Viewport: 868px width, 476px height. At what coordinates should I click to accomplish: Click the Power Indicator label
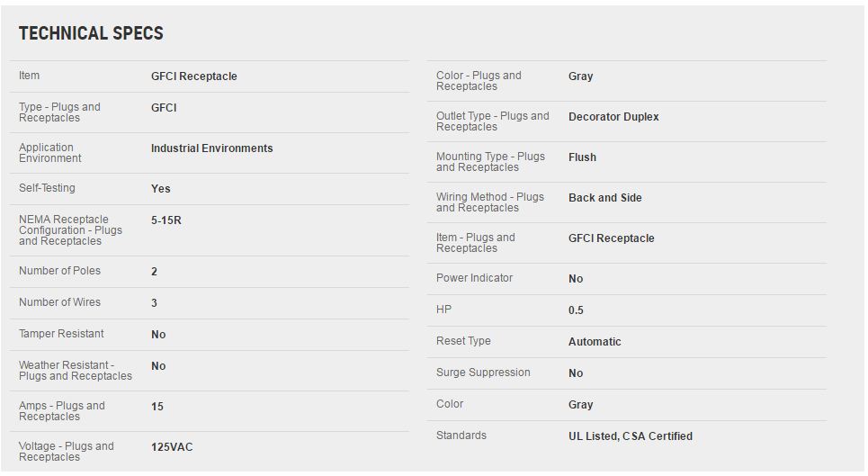pos(474,278)
